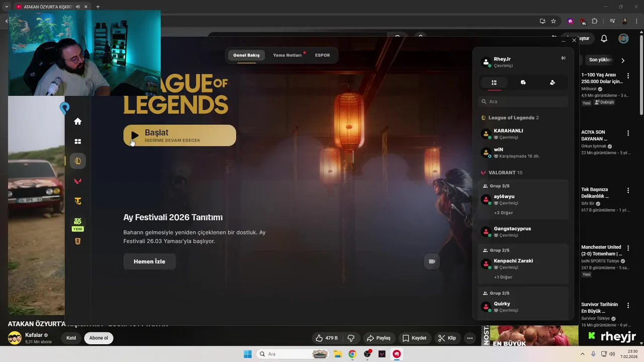Open Chrome three-dot menu
The width and height of the screenshot is (644, 362).
[637, 21]
